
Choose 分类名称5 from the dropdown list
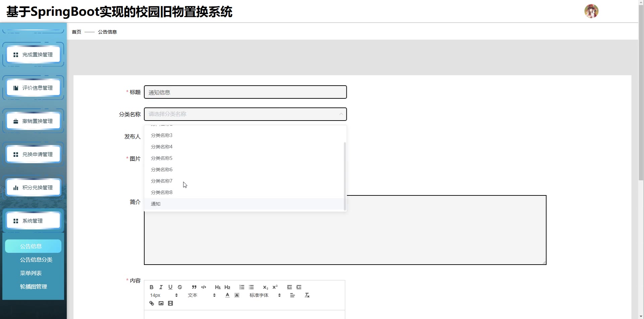(244, 158)
